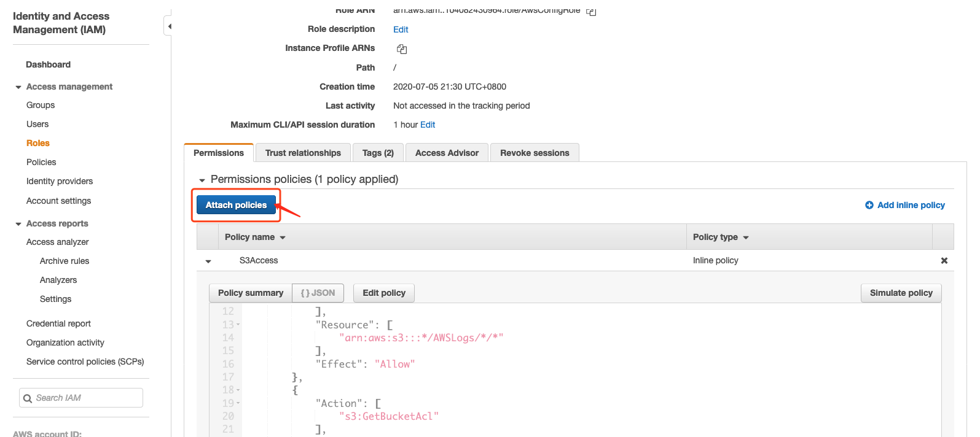Focus the Search IAM input field
The image size is (980, 437).
[x=81, y=398]
